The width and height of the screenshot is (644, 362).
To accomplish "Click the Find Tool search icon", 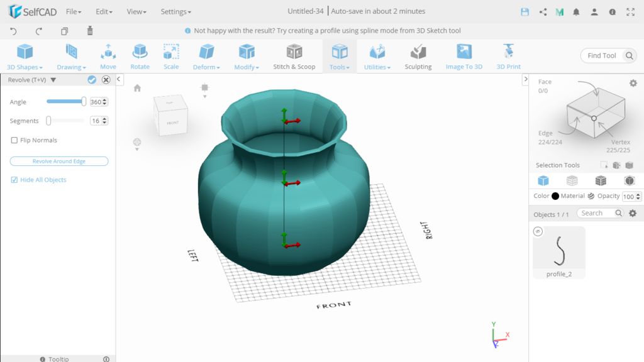I will point(629,55).
